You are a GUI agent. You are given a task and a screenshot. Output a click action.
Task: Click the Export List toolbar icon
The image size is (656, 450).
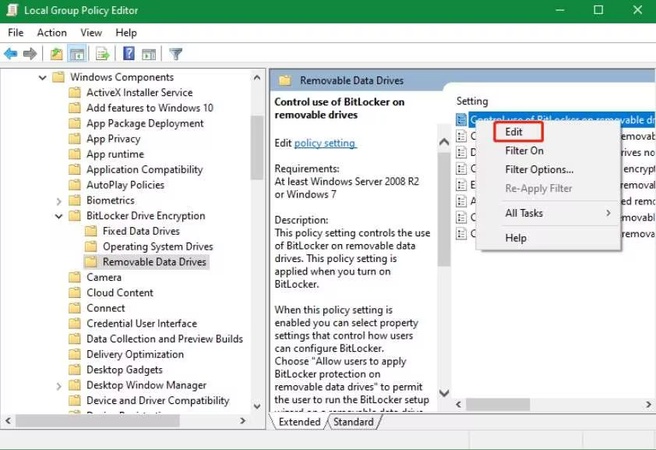[x=102, y=54]
